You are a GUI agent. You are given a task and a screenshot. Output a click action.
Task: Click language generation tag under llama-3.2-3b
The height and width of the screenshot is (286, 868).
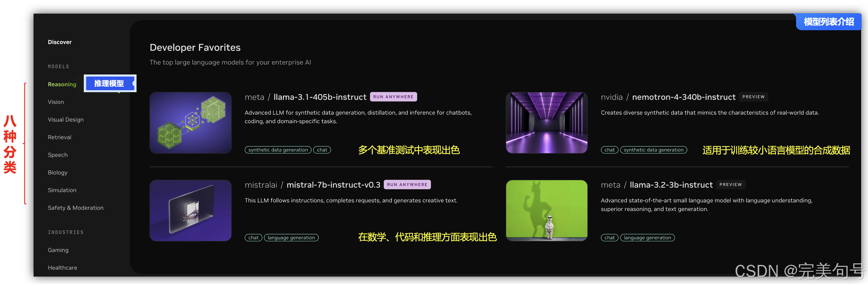(x=647, y=237)
